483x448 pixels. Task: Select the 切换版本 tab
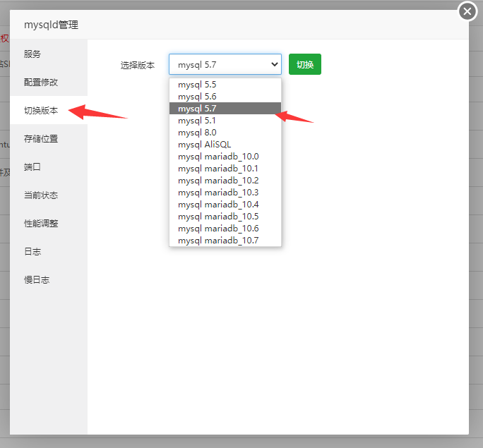click(x=49, y=111)
